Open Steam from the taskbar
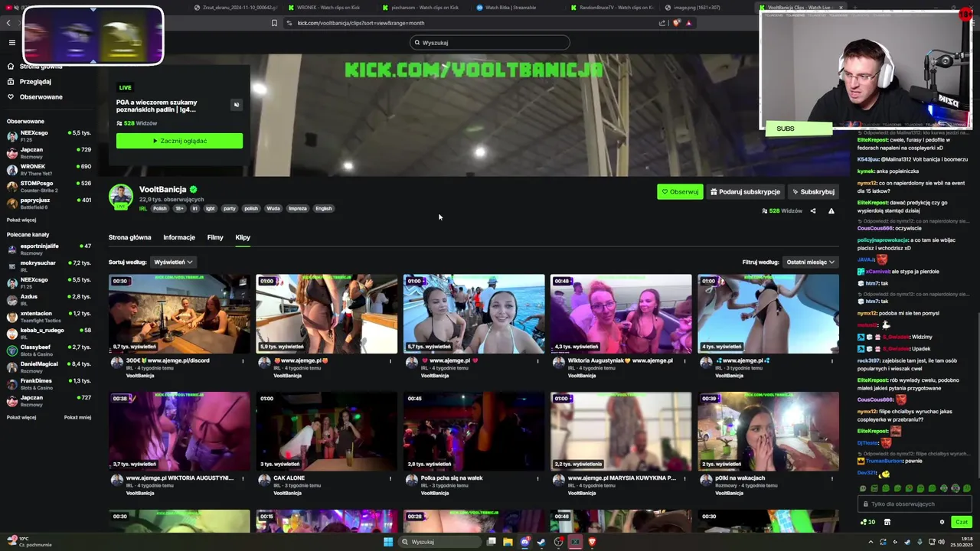The width and height of the screenshot is (980, 551). 541,542
